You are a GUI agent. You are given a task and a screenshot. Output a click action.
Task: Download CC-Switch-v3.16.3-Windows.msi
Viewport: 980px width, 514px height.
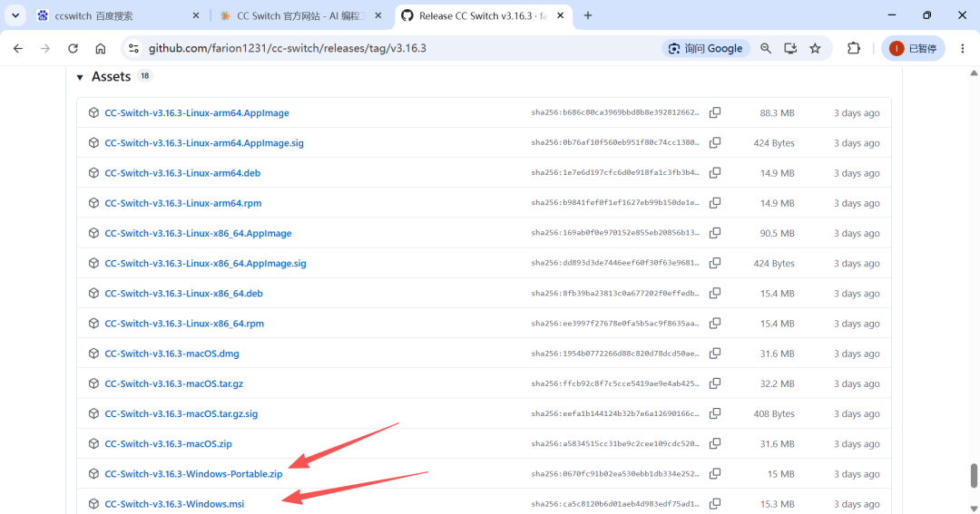[174, 503]
